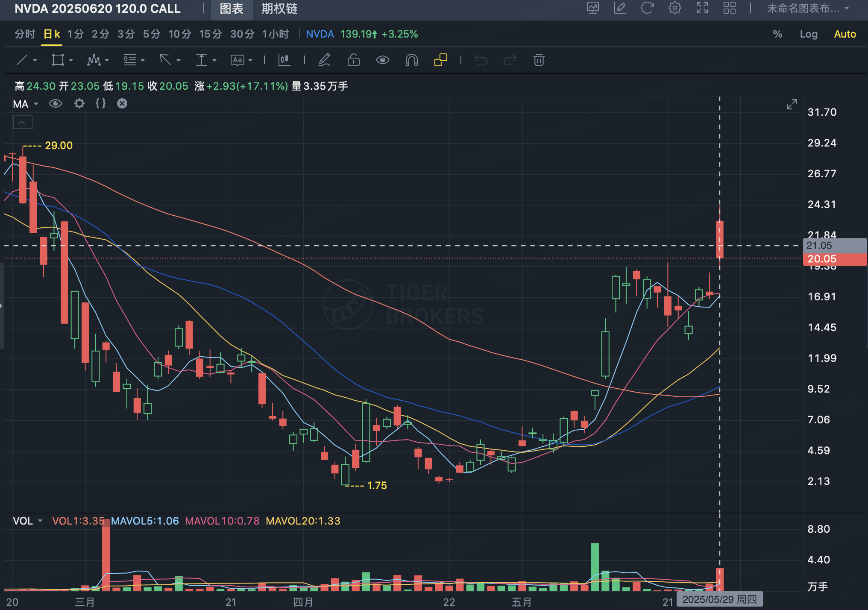Select the Fibonacci levels tool
The width and height of the screenshot is (868, 610).
click(x=129, y=60)
